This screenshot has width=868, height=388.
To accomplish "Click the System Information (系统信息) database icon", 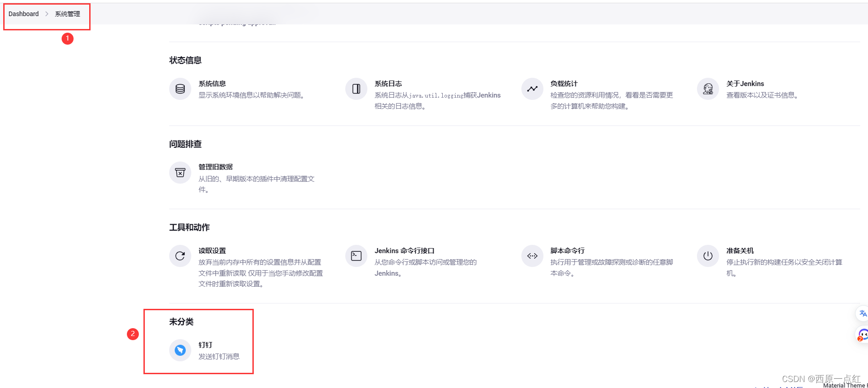I will point(180,89).
